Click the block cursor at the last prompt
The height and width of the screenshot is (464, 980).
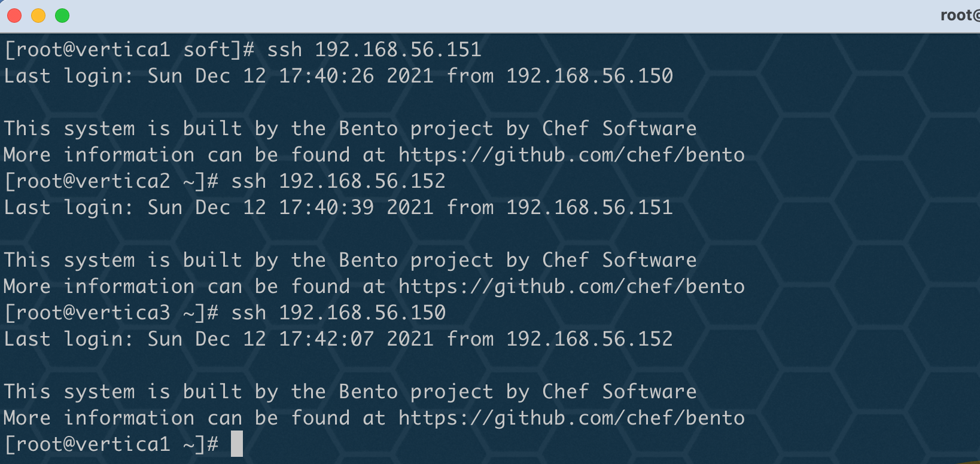pos(237,444)
